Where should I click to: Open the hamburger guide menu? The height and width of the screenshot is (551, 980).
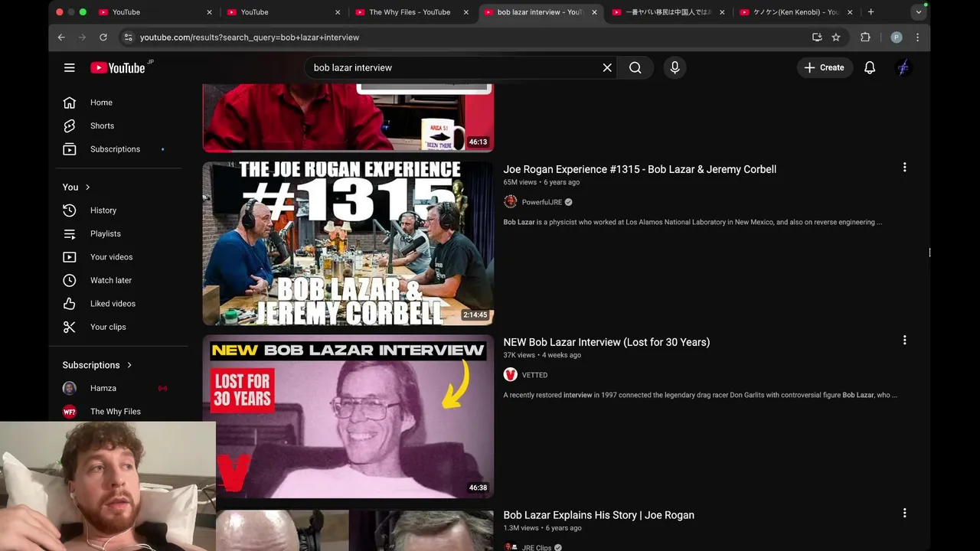click(x=70, y=67)
